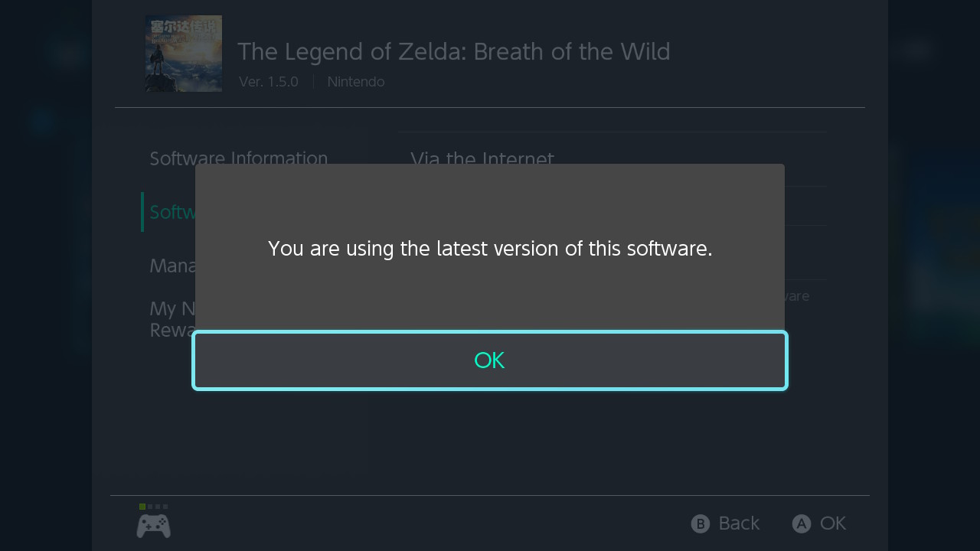Viewport: 980px width, 551px height.
Task: Click the B button icon
Action: pos(700,523)
